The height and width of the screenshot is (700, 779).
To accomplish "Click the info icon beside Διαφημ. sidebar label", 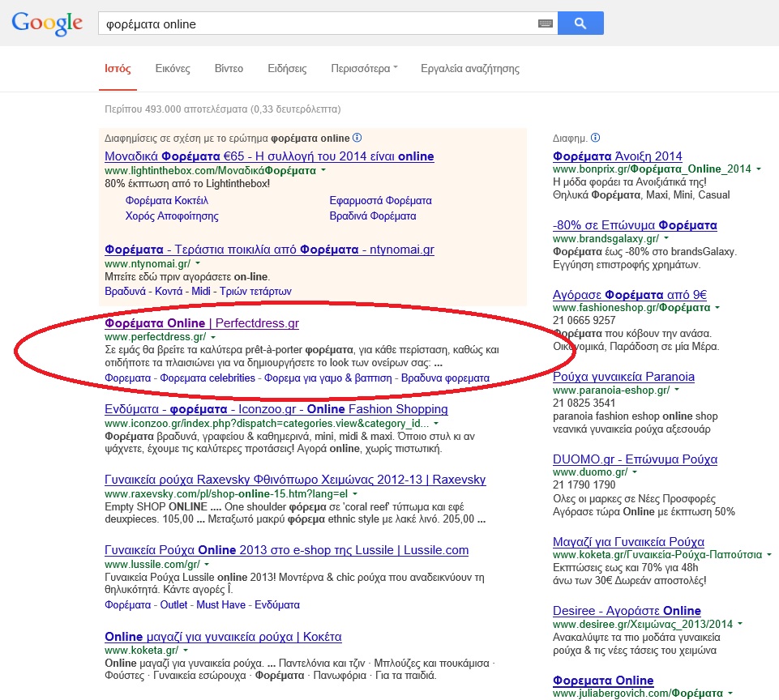I will (596, 138).
